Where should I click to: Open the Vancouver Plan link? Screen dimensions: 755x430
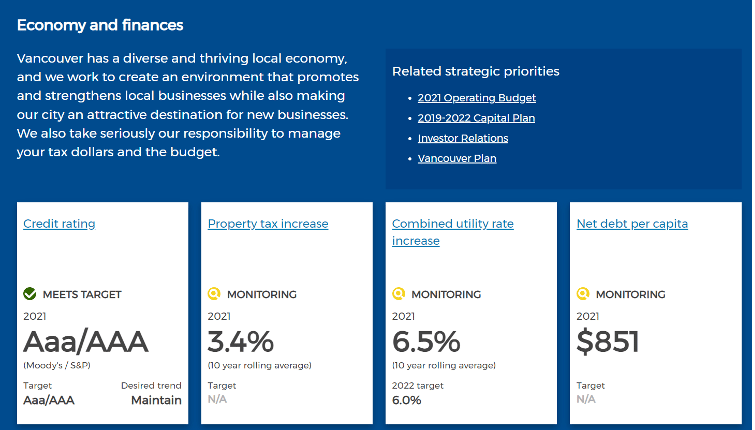[x=457, y=158]
